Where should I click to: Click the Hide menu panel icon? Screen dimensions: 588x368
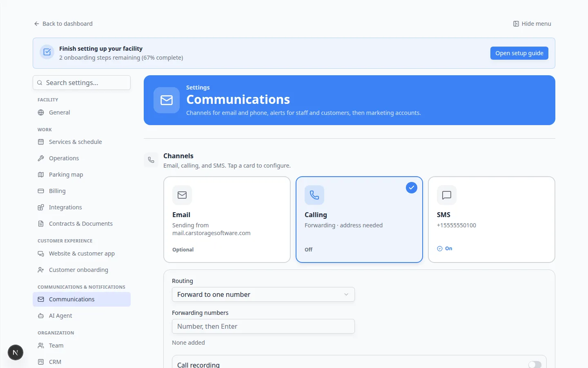click(516, 24)
